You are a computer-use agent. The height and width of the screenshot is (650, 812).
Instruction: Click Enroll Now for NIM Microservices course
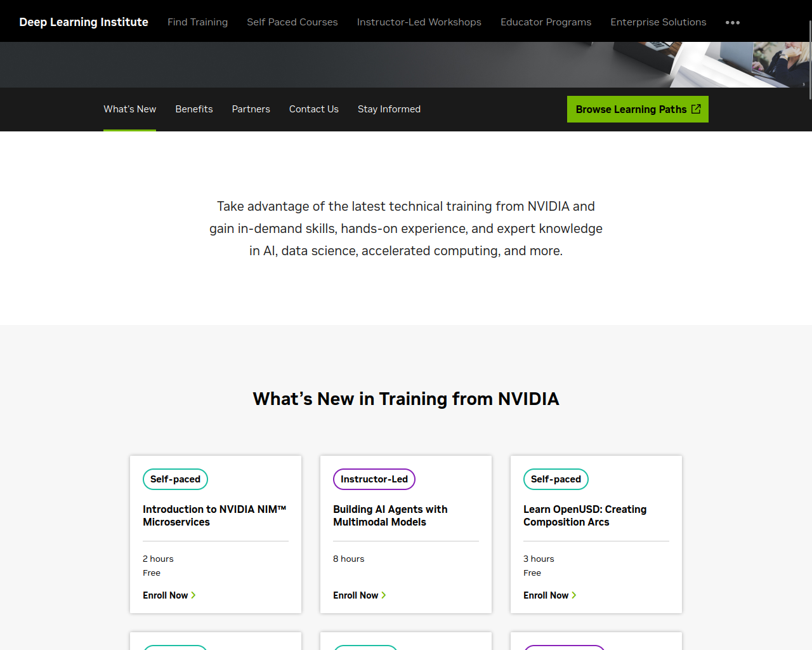(169, 595)
